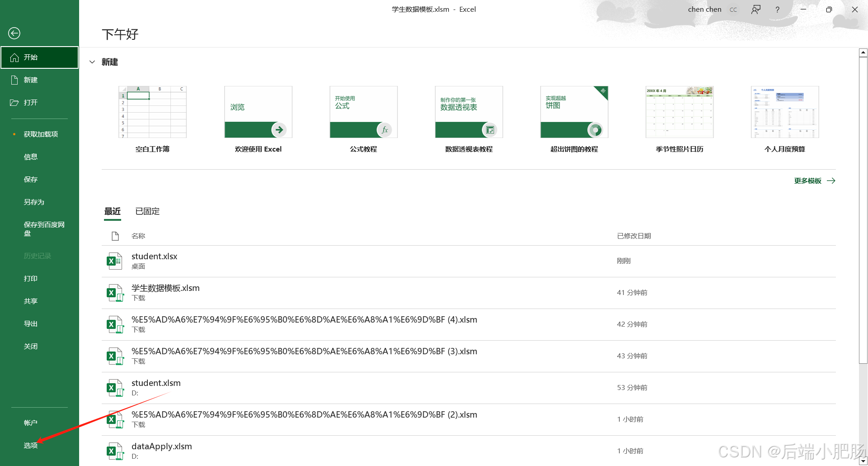Open the 超出饼图的教程 template
868x466 pixels.
point(574,112)
